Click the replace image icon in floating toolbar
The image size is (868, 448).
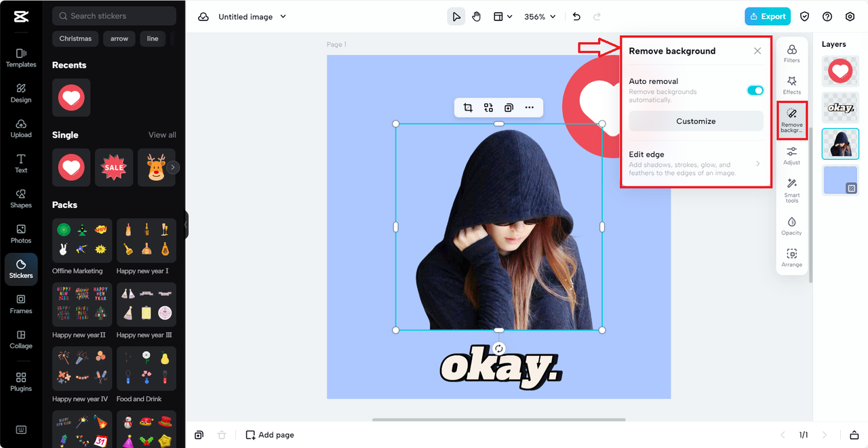tap(488, 107)
